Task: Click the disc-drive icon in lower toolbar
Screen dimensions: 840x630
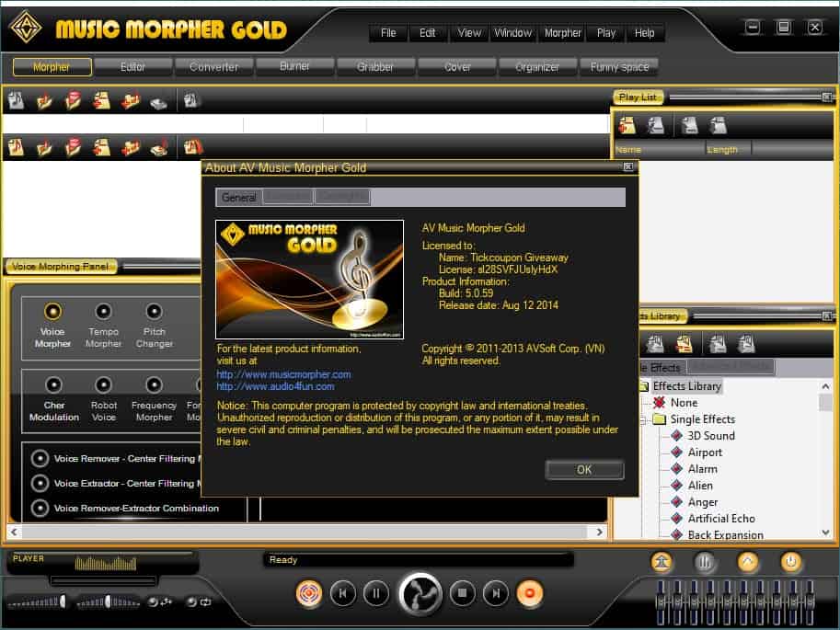Action: coord(158,147)
